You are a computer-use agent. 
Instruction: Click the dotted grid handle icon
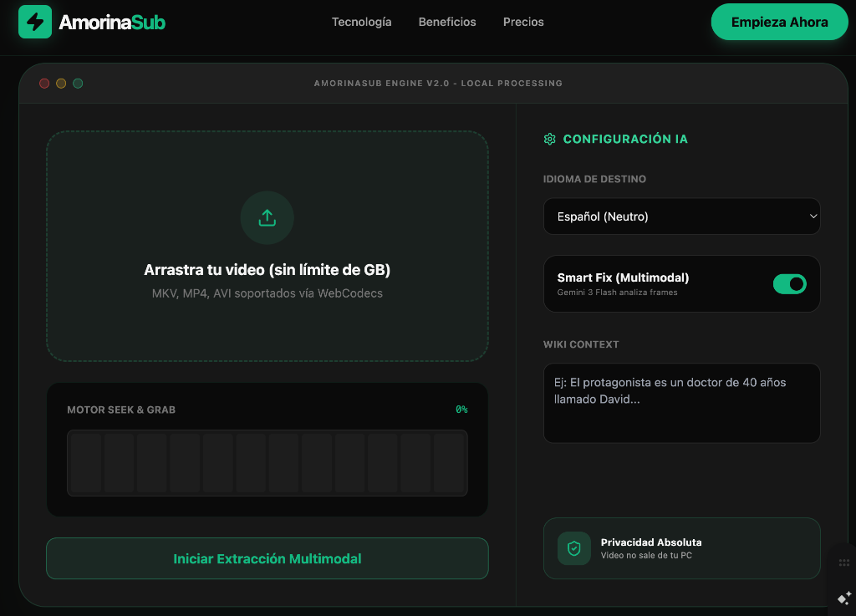pyautogui.click(x=844, y=563)
